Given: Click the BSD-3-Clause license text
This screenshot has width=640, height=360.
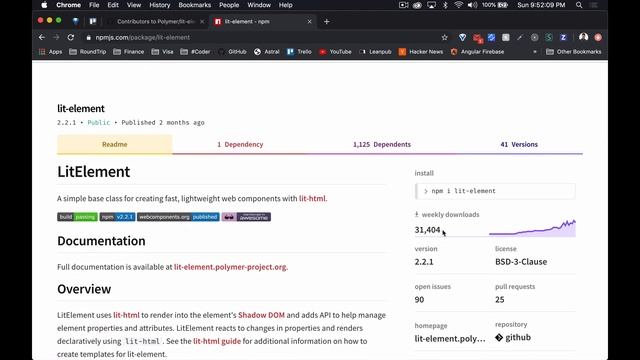Looking at the screenshot, I should pyautogui.click(x=521, y=262).
